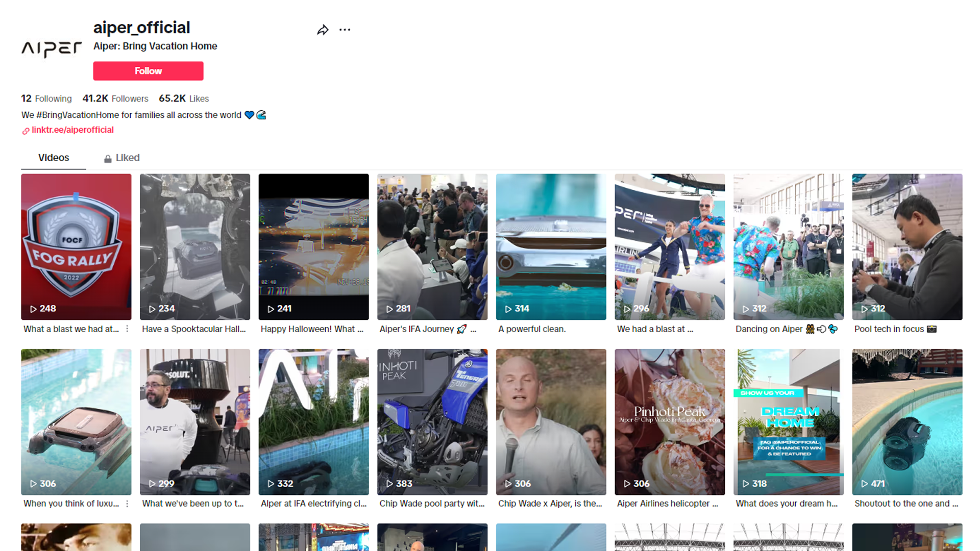
Task: Expand options next to 'When you think of luxu'
Action: (x=127, y=504)
